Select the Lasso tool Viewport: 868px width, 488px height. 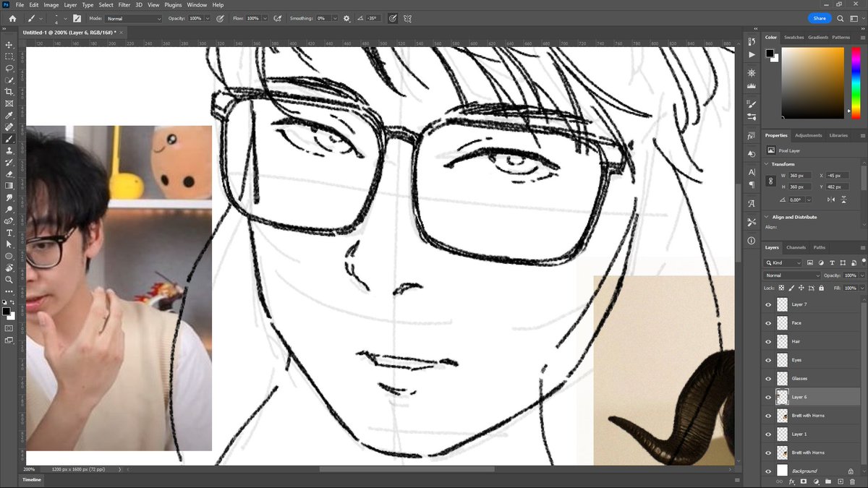[x=9, y=68]
